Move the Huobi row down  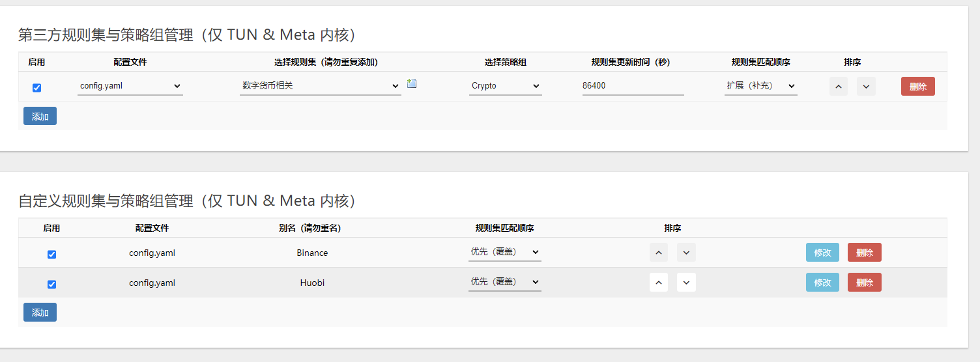[686, 283]
